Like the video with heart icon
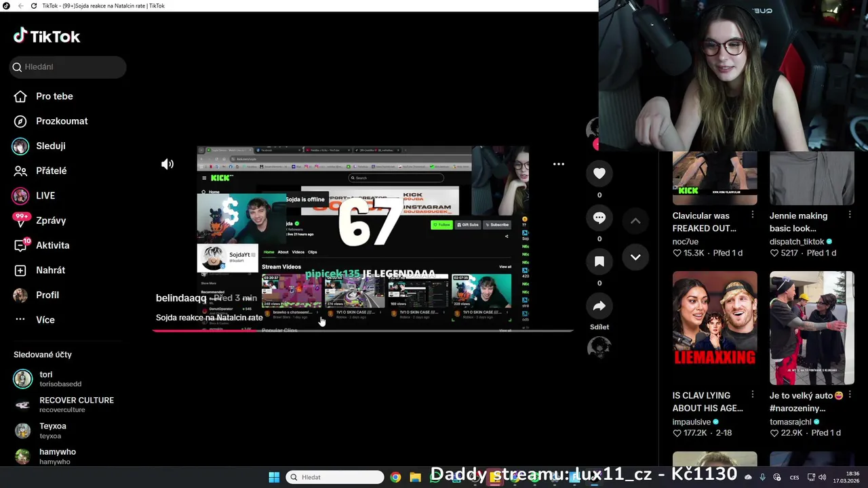 (599, 174)
